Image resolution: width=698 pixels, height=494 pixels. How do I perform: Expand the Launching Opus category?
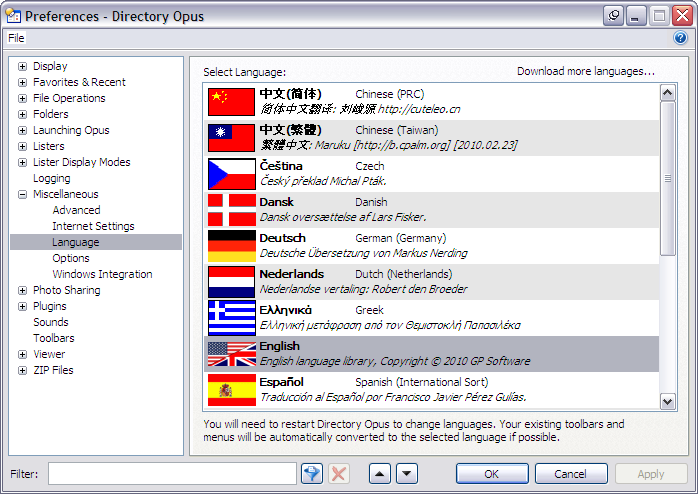click(x=22, y=130)
